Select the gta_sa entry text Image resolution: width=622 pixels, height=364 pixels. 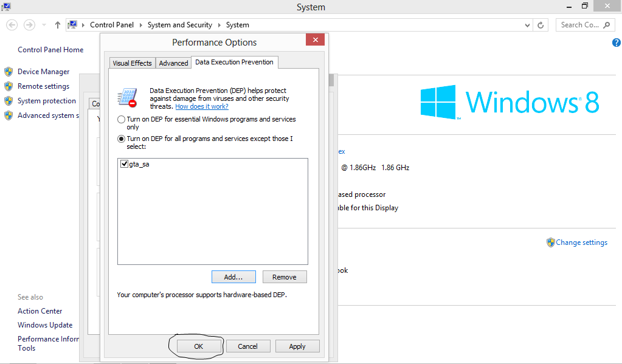click(139, 164)
